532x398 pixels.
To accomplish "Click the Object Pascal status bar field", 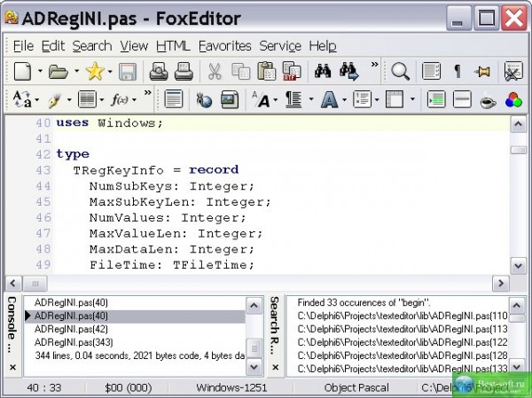I will [356, 387].
